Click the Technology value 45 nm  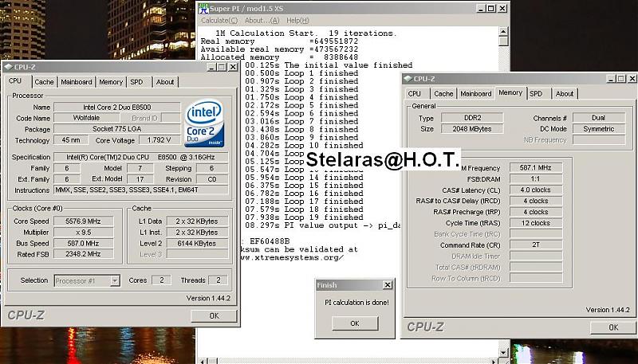coord(71,140)
